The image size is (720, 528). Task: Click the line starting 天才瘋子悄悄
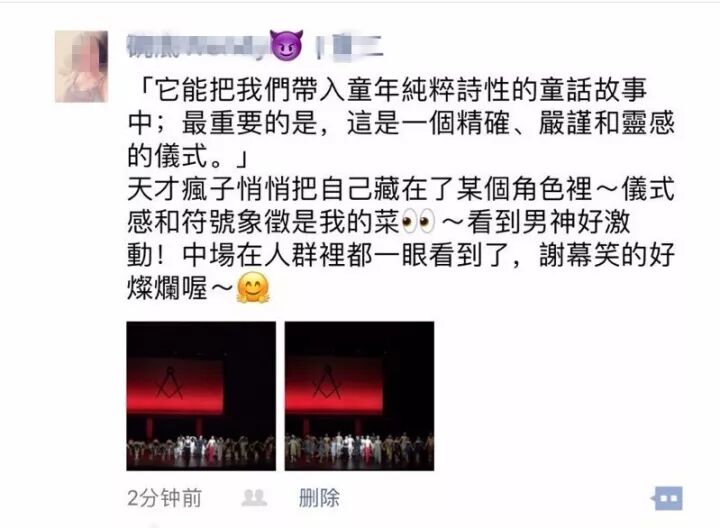(x=401, y=189)
